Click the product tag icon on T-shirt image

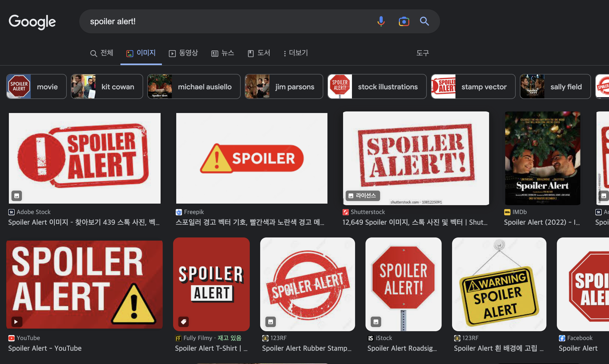(x=184, y=322)
